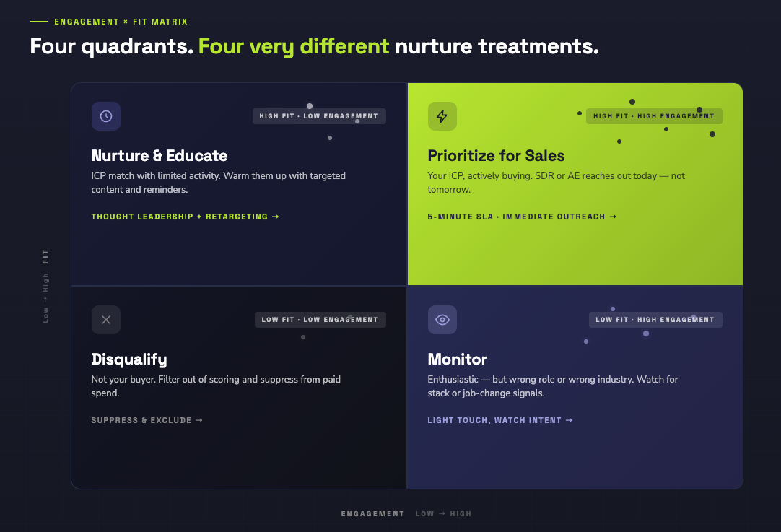Screen dimensions: 781x532
Task: Click the arrow after RETARGETING
Action: tap(276, 216)
